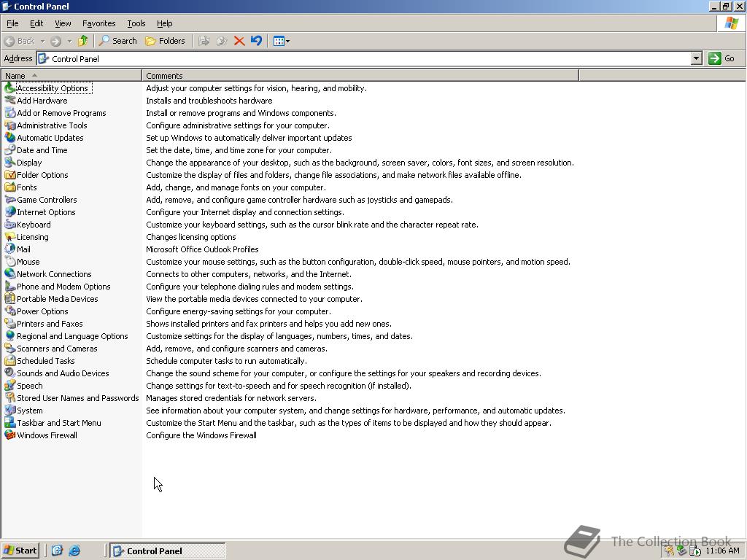The height and width of the screenshot is (560, 747).
Task: Click the Move To toolbar icon
Action: click(x=204, y=41)
